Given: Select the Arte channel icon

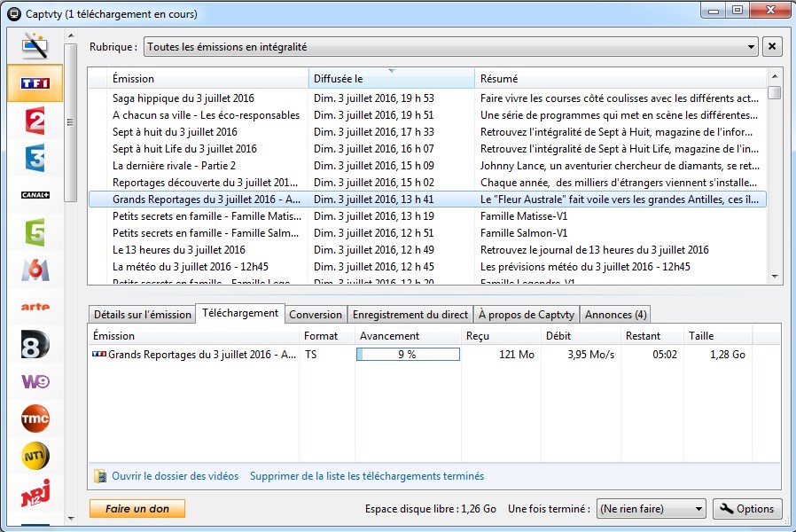Looking at the screenshot, I should pyautogui.click(x=35, y=307).
